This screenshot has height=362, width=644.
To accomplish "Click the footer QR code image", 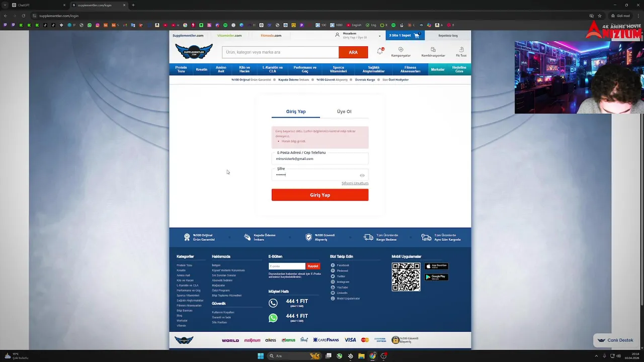I will [x=406, y=277].
